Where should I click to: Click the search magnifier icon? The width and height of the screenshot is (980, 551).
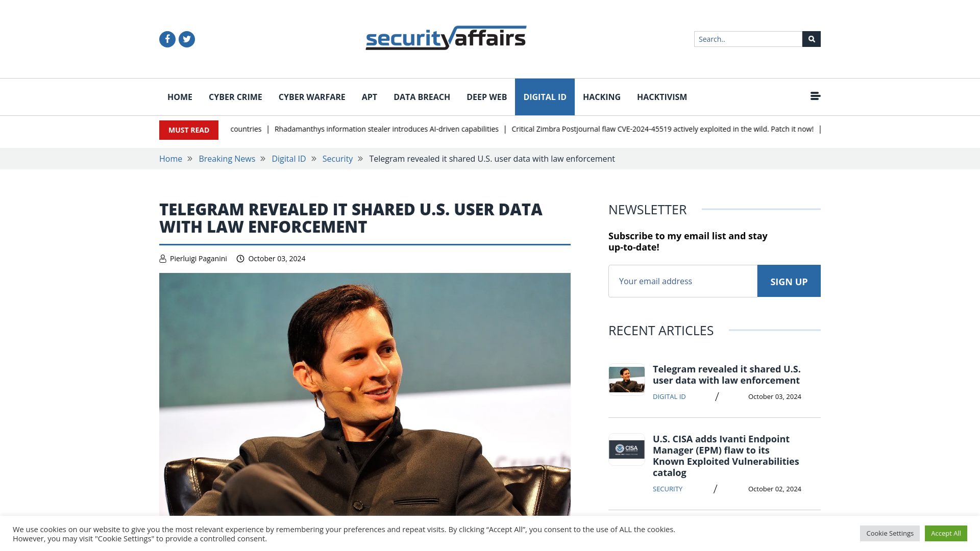pyautogui.click(x=811, y=39)
